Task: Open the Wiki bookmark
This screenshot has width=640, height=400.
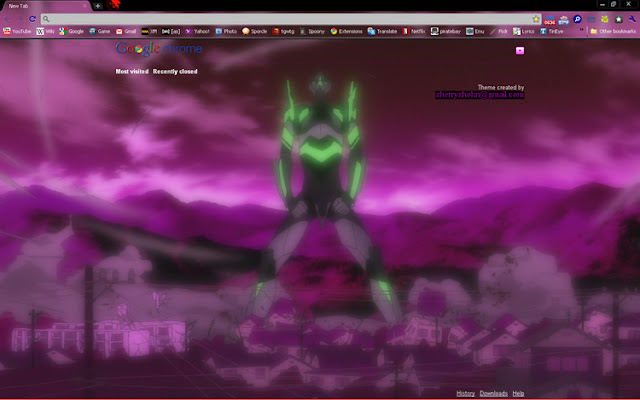Action: 45,31
